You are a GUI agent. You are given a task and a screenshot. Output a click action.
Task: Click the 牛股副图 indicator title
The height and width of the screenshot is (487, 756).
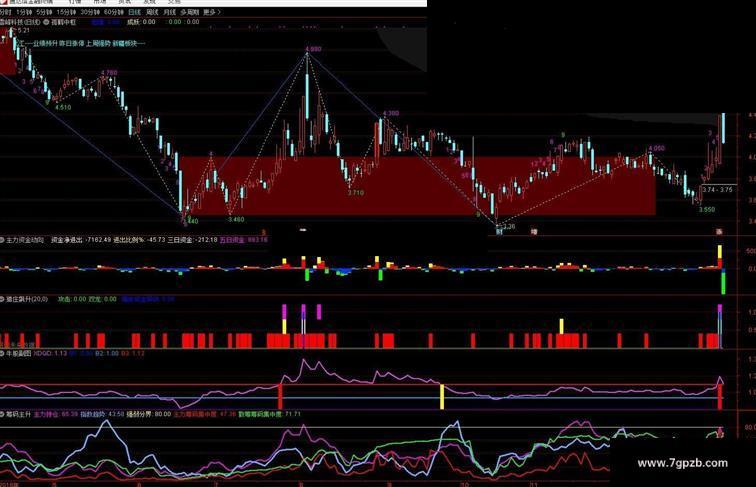point(18,353)
